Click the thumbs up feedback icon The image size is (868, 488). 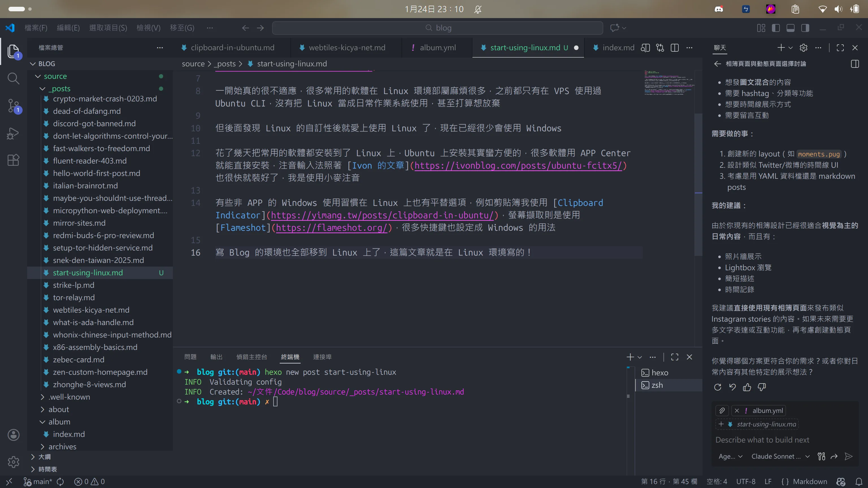coord(747,387)
